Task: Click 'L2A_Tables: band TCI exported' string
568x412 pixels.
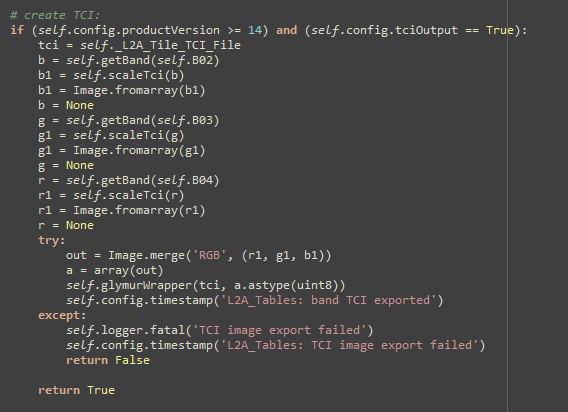Action: click(x=328, y=300)
